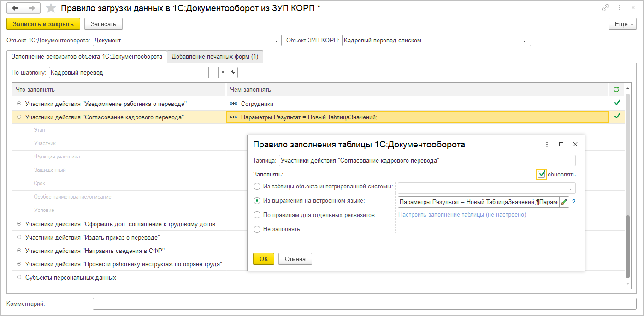Click the green checkmark in Согласование кадрового перевода row
This screenshot has height=316, width=644.
tap(617, 116)
